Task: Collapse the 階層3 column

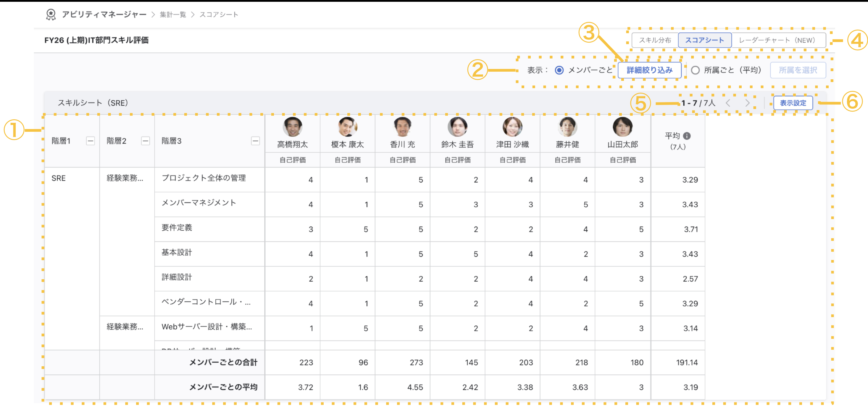Action: [x=255, y=141]
